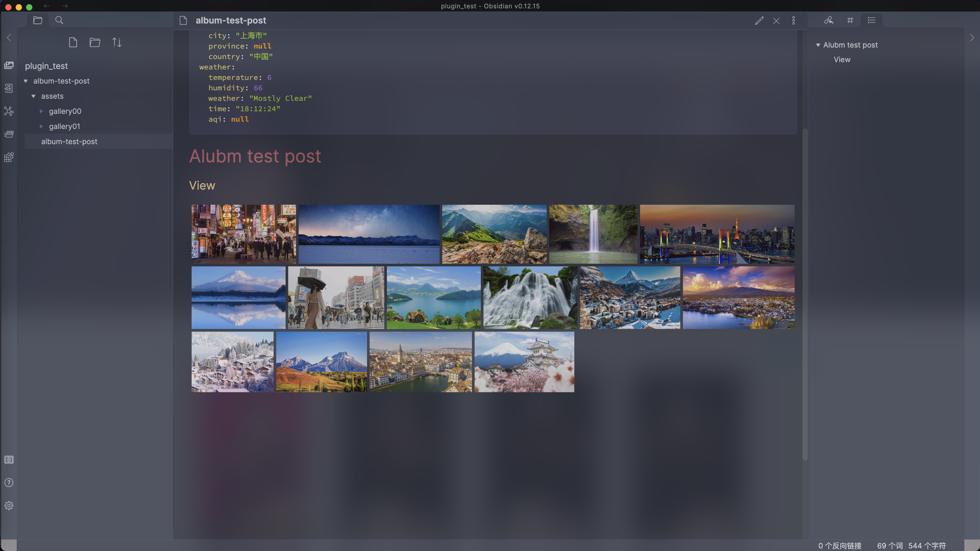980x551 pixels.
Task: Open album-test-post file in explorer
Action: [69, 142]
